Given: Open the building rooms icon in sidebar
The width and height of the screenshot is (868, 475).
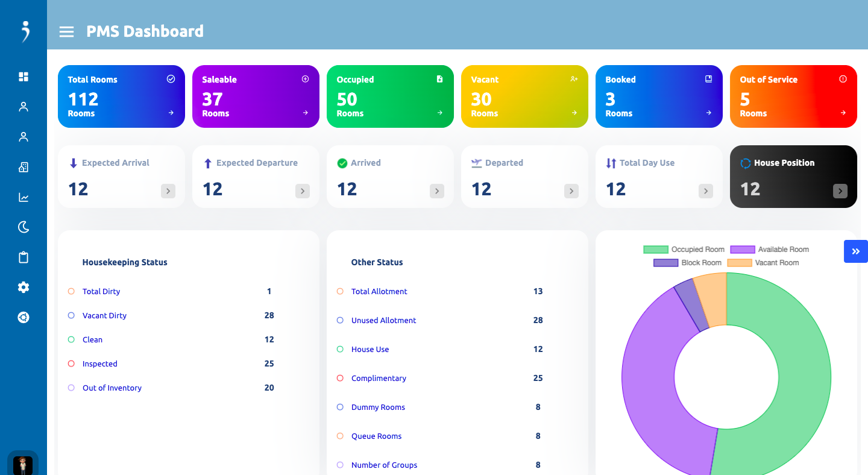Looking at the screenshot, I should (x=24, y=167).
